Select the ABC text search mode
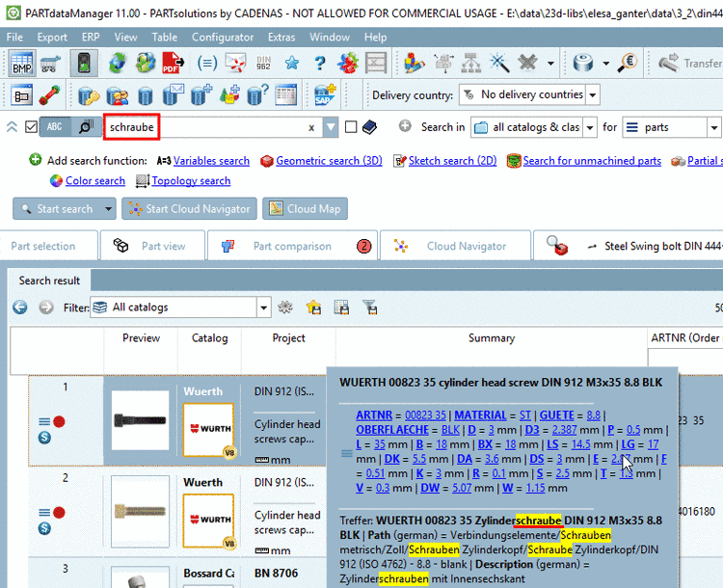This screenshot has width=723, height=588. coord(55,127)
